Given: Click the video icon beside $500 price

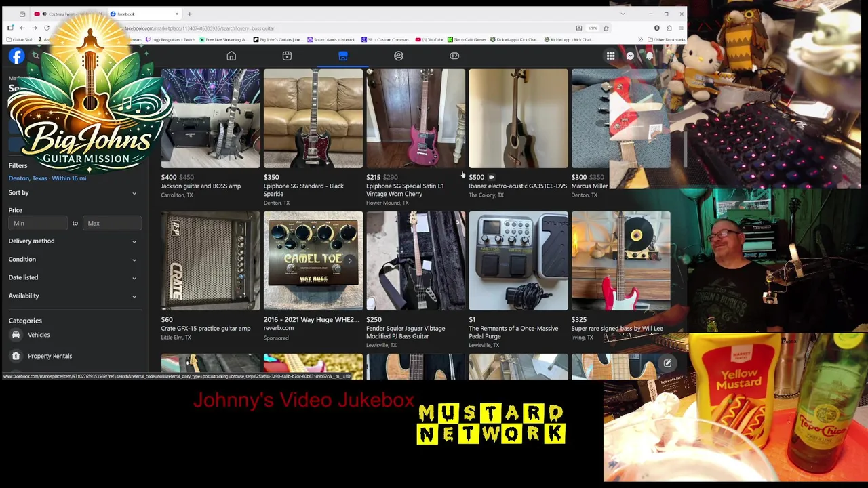Looking at the screenshot, I should (x=491, y=177).
